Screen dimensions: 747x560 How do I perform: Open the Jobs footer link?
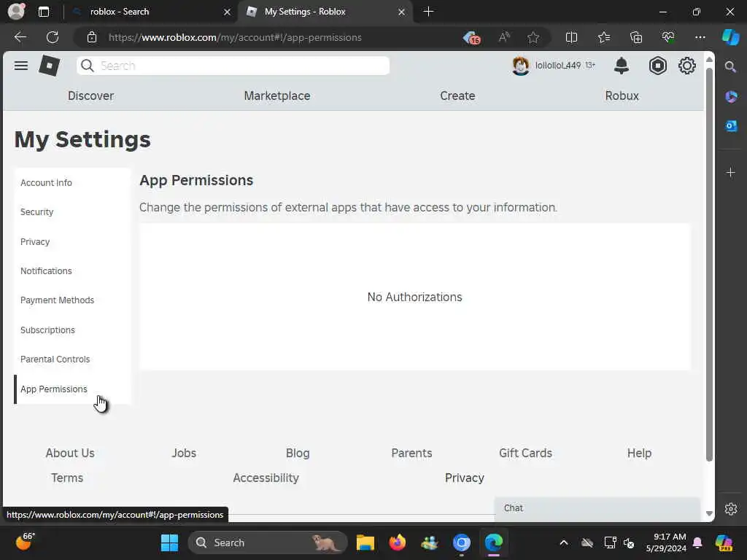(x=184, y=453)
